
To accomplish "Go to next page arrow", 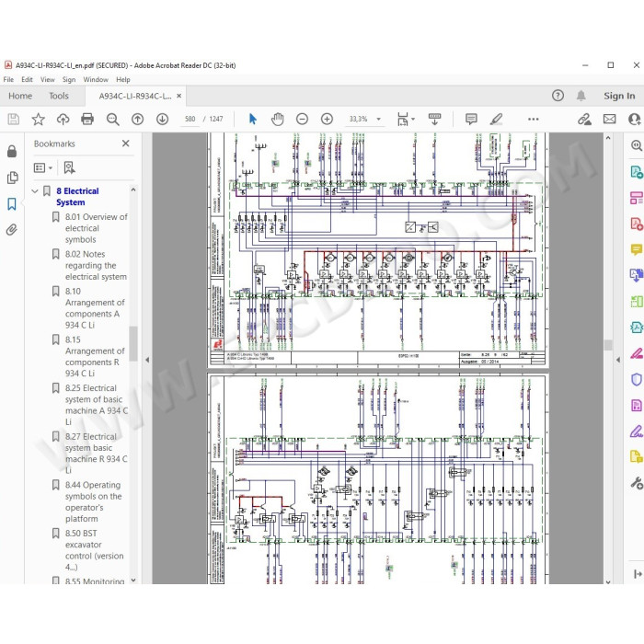I will click(163, 119).
